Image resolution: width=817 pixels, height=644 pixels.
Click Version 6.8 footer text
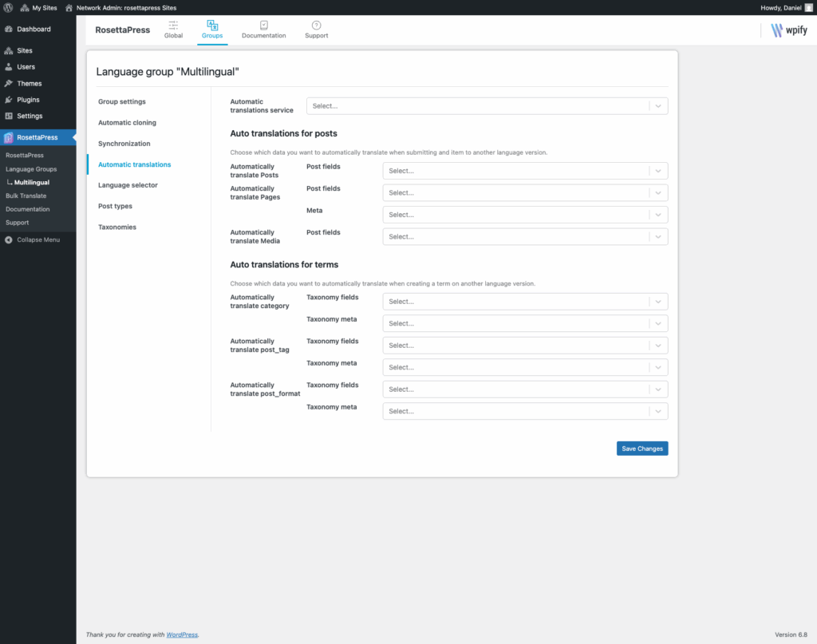pos(791,634)
